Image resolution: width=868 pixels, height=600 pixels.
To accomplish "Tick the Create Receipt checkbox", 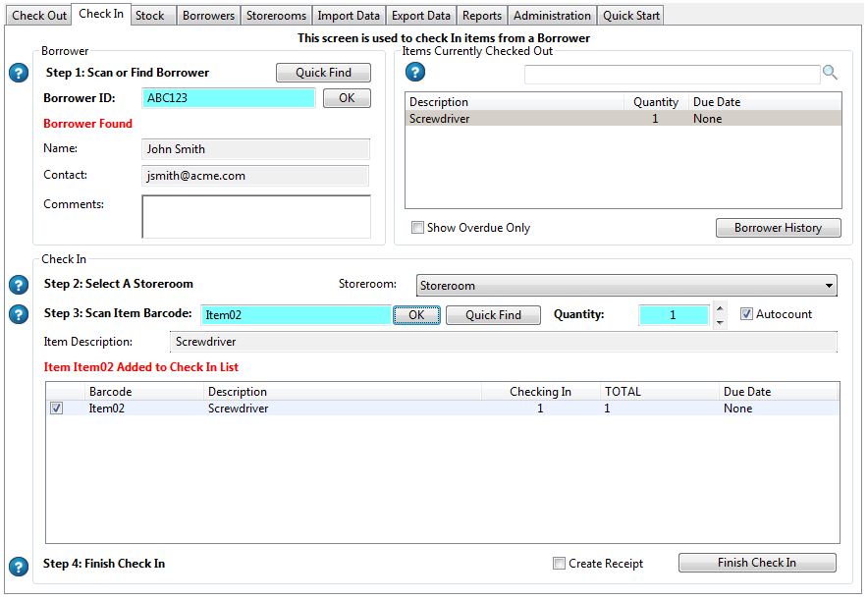I will [x=560, y=564].
